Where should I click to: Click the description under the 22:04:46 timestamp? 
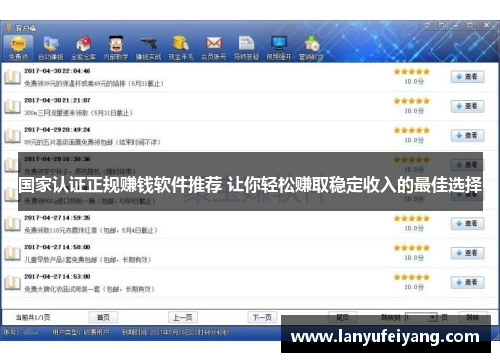tap(94, 83)
